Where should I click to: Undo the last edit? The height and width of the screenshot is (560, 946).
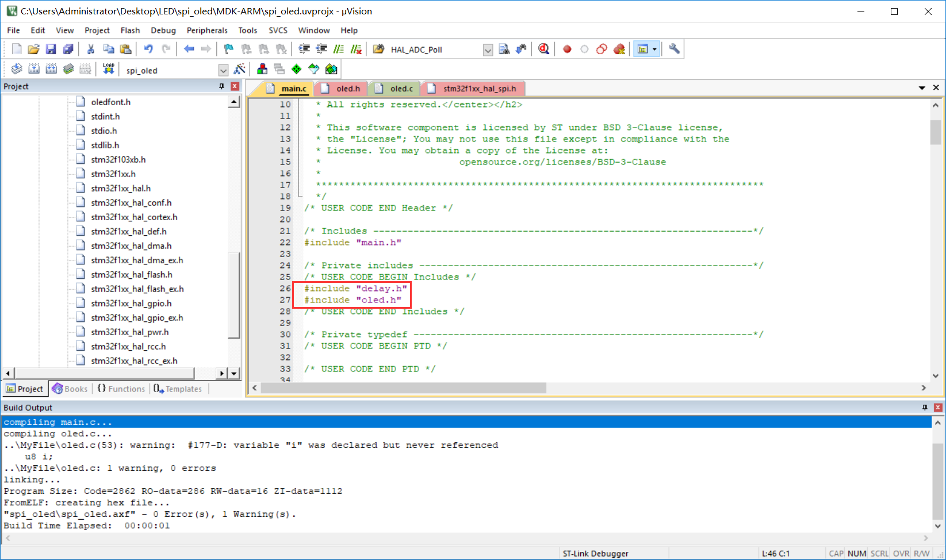(148, 49)
